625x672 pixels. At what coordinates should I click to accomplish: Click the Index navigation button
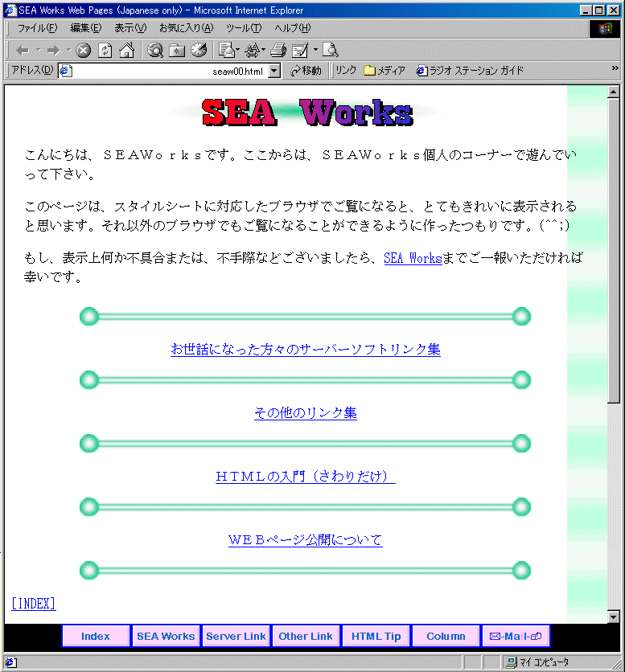coord(96,636)
